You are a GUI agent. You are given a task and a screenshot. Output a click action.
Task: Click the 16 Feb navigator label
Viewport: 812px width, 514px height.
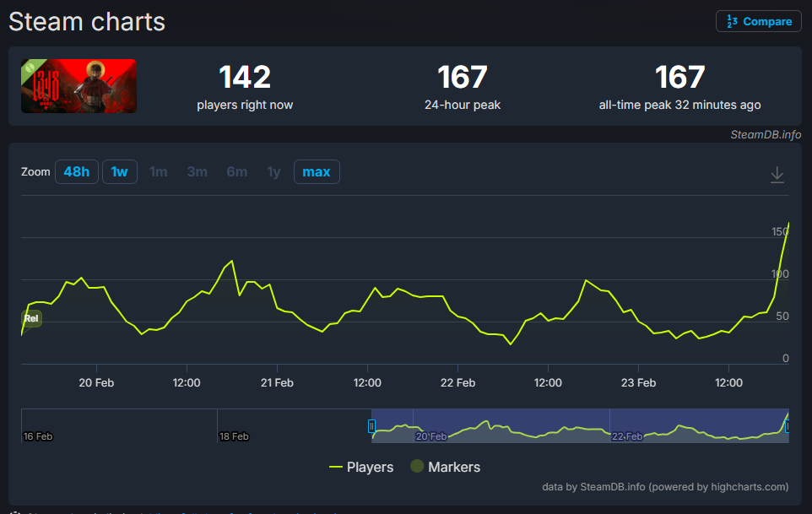[x=38, y=436]
